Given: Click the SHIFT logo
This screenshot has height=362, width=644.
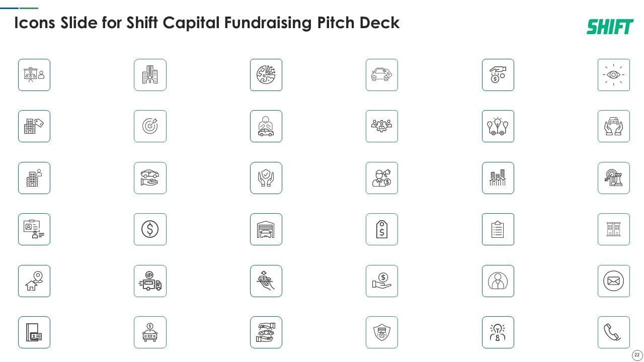Looking at the screenshot, I should 610,27.
